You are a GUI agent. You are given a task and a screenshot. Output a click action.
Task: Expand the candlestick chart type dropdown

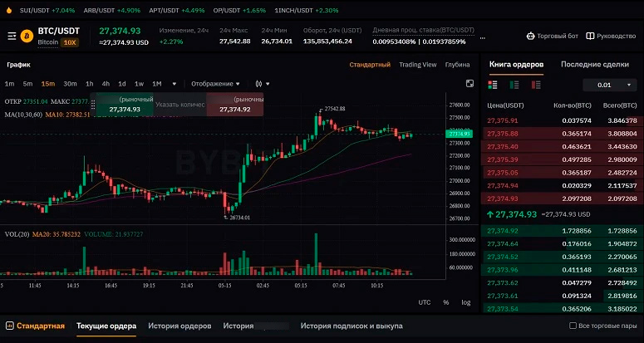click(263, 83)
